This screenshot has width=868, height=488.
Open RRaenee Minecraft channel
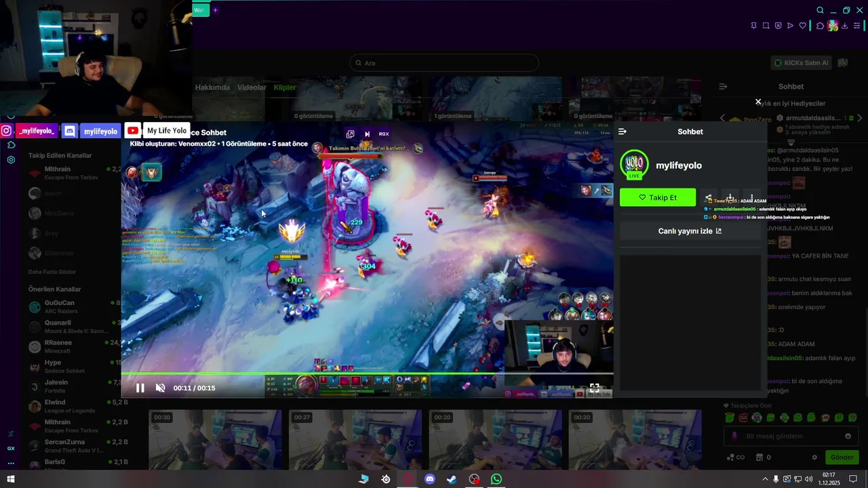click(x=75, y=346)
